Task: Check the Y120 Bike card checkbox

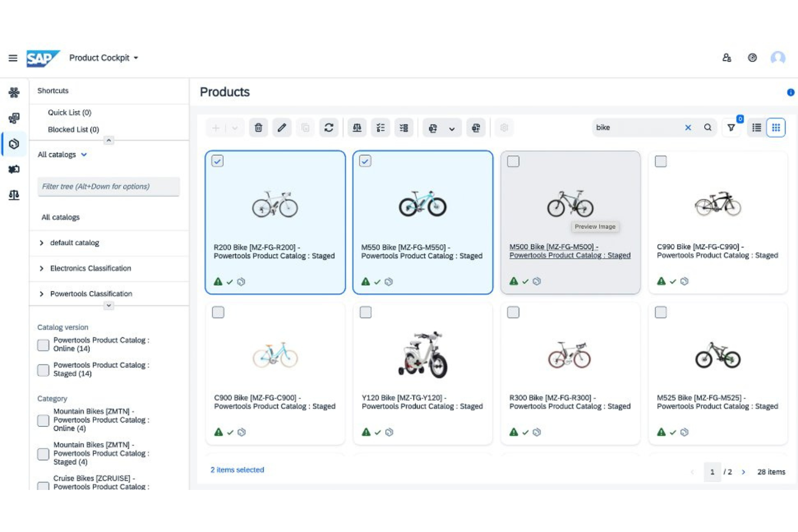Action: (x=366, y=312)
